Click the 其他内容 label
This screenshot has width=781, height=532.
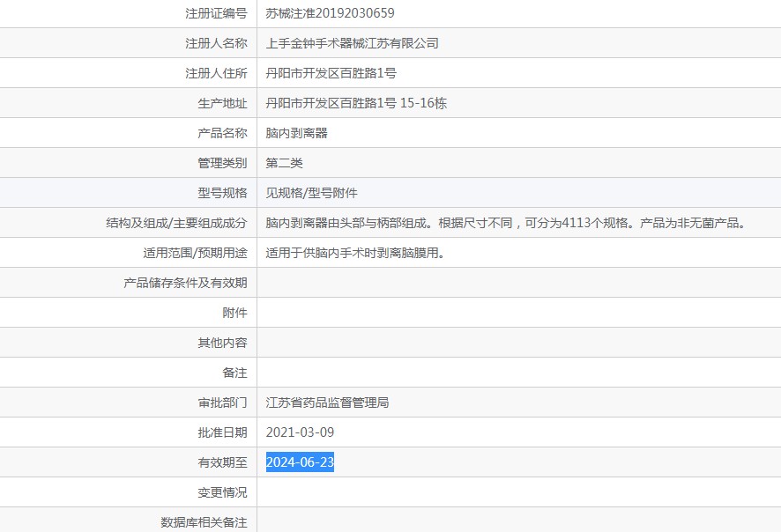222,343
